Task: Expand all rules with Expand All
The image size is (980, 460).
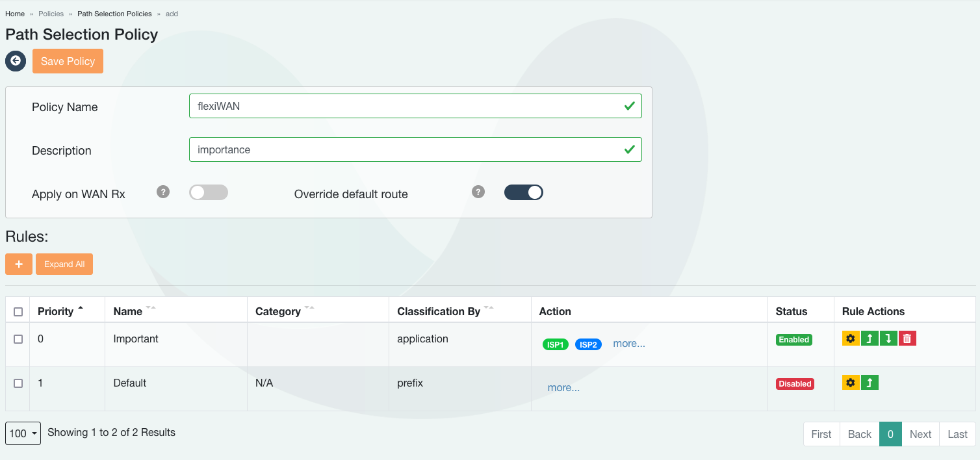Action: click(x=64, y=264)
